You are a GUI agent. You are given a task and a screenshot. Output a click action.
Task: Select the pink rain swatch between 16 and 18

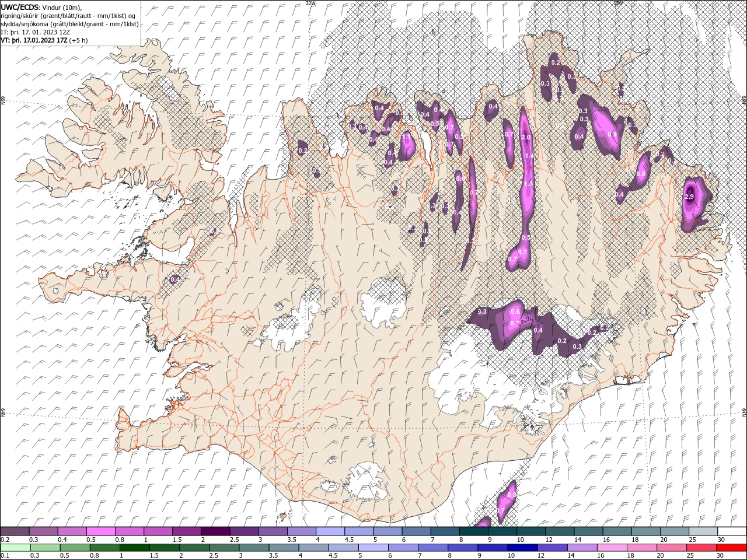click(x=612, y=548)
